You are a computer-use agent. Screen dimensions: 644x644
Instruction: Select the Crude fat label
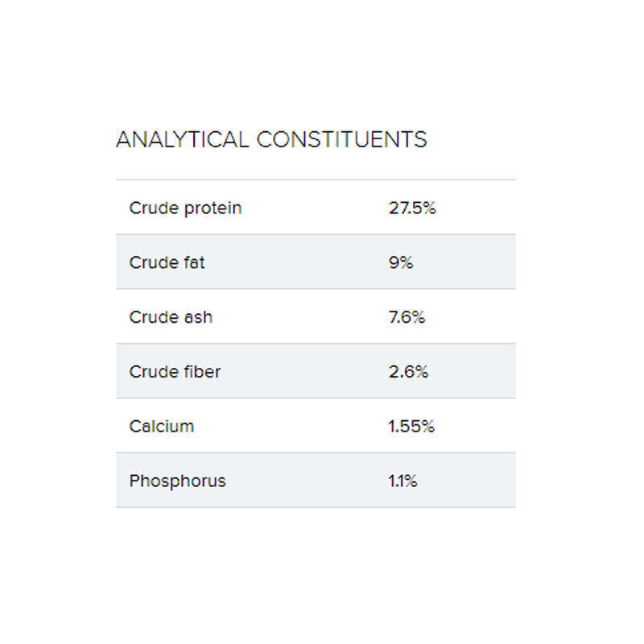pos(167,262)
